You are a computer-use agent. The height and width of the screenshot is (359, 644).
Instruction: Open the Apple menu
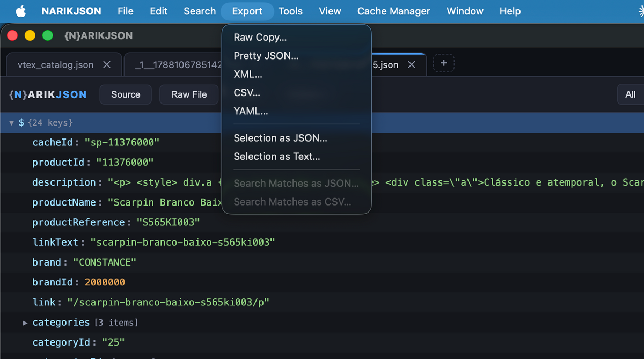(x=20, y=11)
